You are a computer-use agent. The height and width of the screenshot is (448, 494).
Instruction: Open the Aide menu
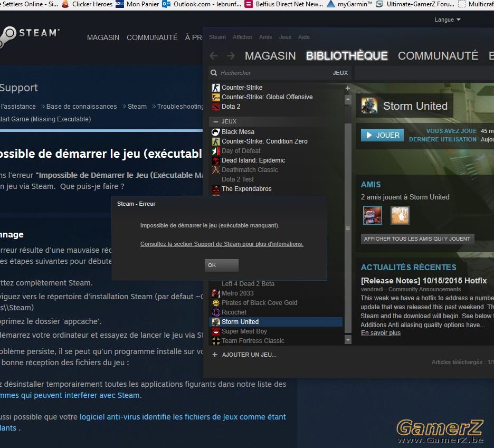(304, 37)
